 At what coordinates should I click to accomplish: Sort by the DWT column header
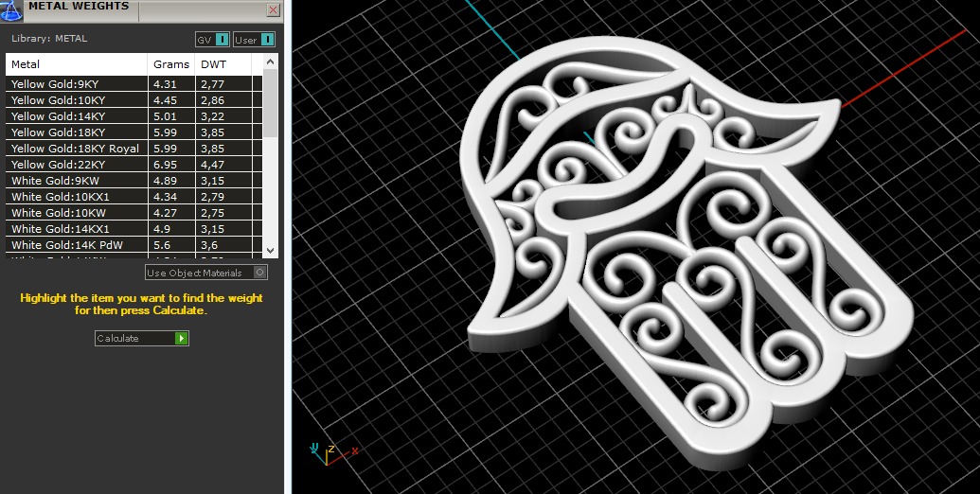click(x=223, y=64)
